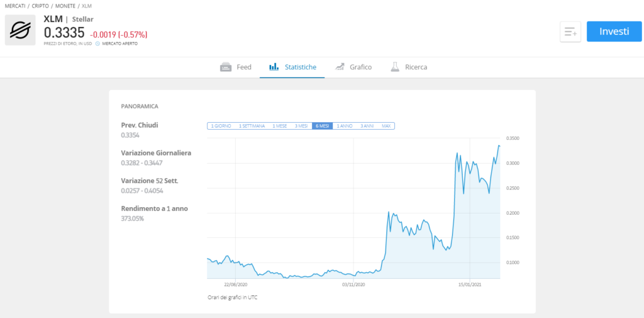Click the 03/11/2020 date on chart axis
Viewport: 644px width, 318px height.
353,284
